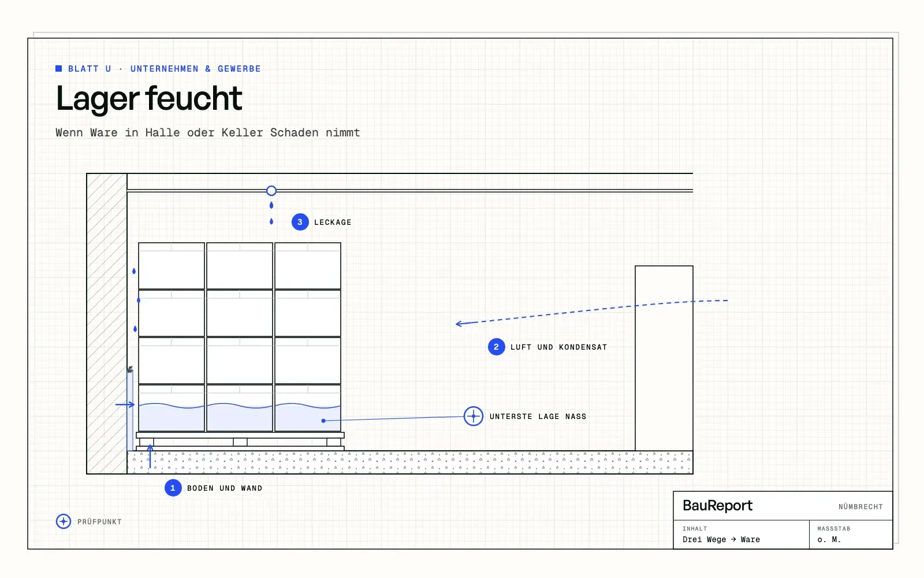Screen dimensions: 924x578
Task: Click the blue number 2 marker
Action: (x=497, y=347)
